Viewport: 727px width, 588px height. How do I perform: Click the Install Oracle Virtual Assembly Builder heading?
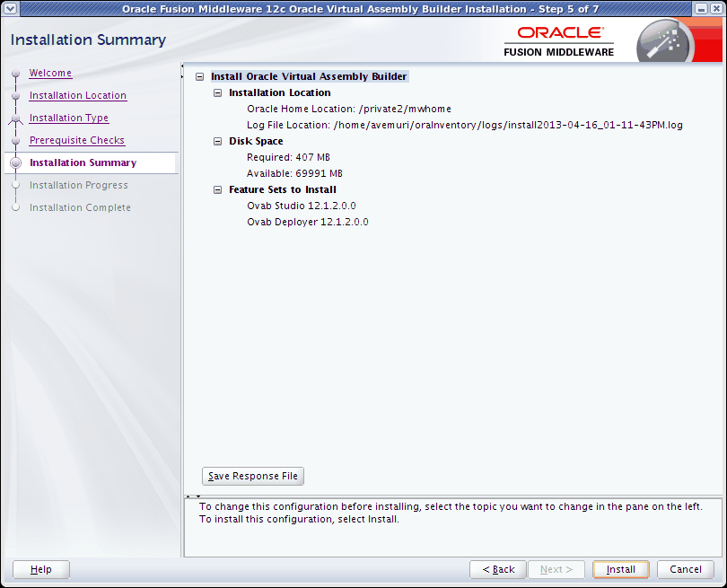point(309,76)
